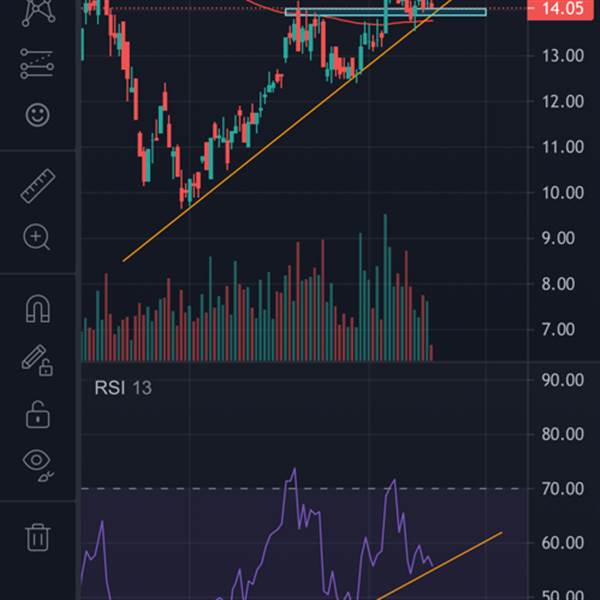The image size is (600, 600).
Task: Open the forecasting and measurement tools icon
Action: click(x=37, y=64)
